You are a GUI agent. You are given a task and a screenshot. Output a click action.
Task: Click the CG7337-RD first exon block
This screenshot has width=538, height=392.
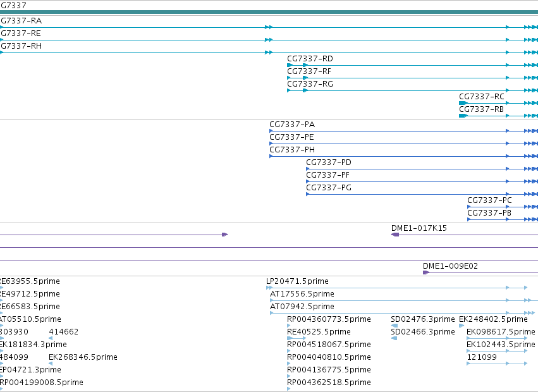coord(290,65)
